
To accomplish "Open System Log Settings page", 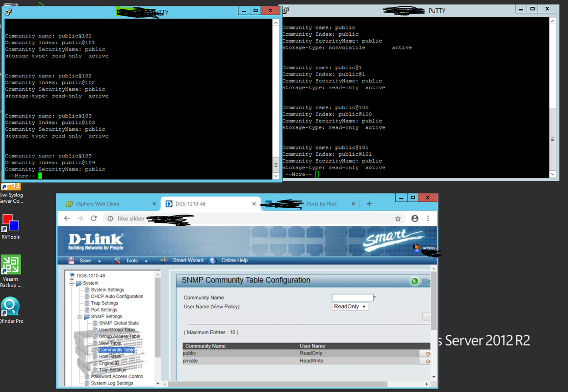I will (111, 383).
